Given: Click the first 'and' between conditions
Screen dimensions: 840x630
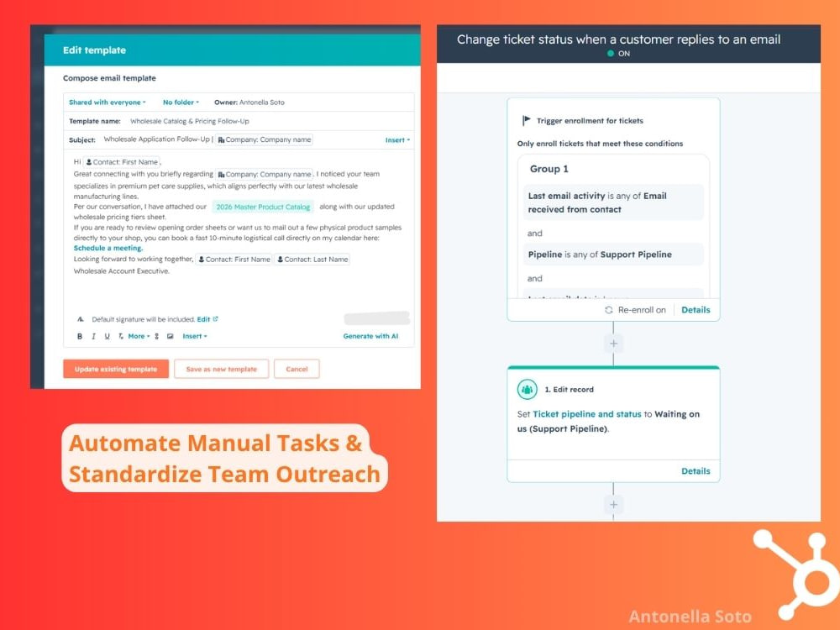Looking at the screenshot, I should tap(534, 234).
